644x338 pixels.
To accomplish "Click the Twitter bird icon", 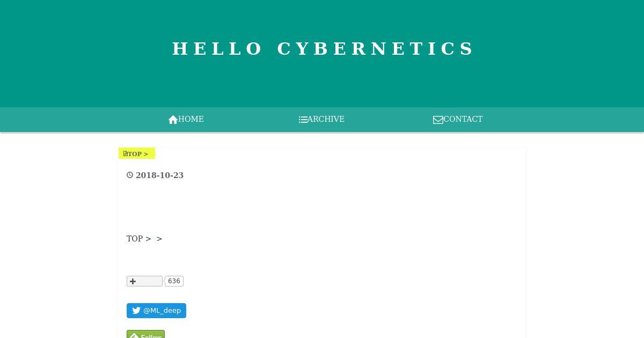I will tap(136, 311).
